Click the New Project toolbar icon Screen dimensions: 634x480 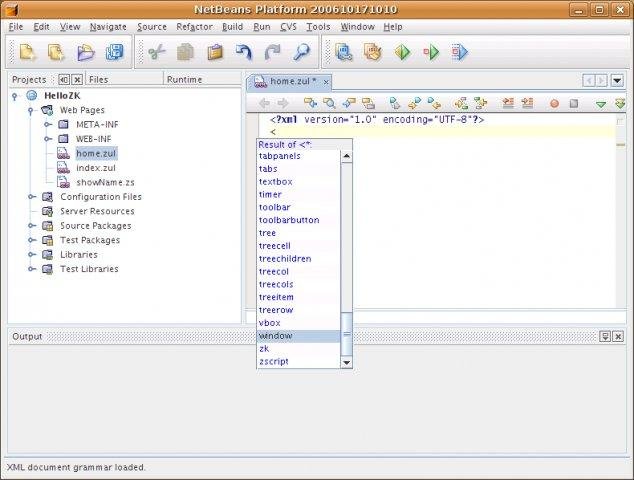[57, 52]
